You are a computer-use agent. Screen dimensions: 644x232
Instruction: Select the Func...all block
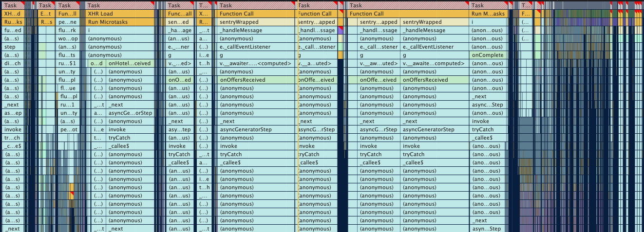pos(179,14)
